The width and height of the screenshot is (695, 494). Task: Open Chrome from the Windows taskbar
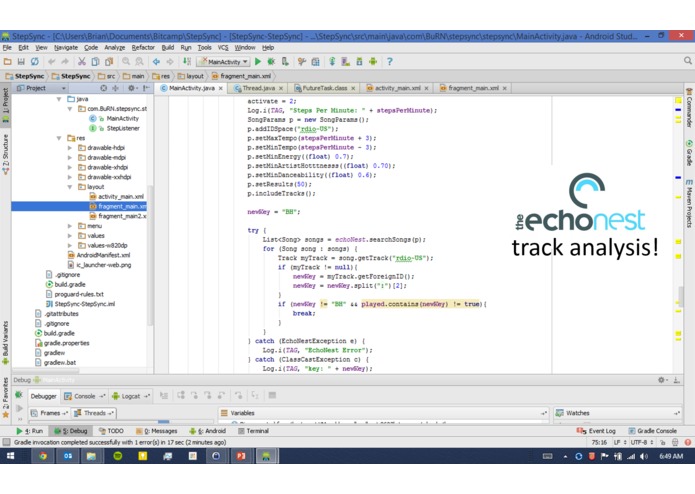[43, 456]
